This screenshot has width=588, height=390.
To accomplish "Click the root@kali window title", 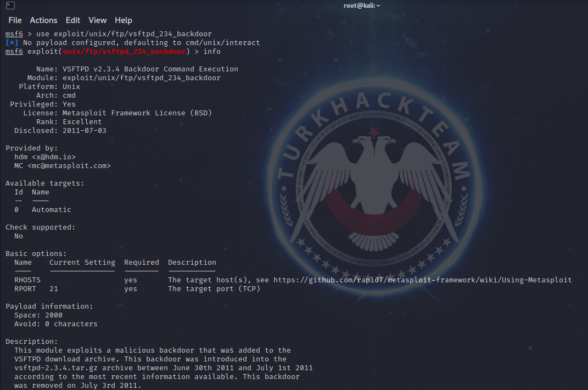I will (x=362, y=5).
